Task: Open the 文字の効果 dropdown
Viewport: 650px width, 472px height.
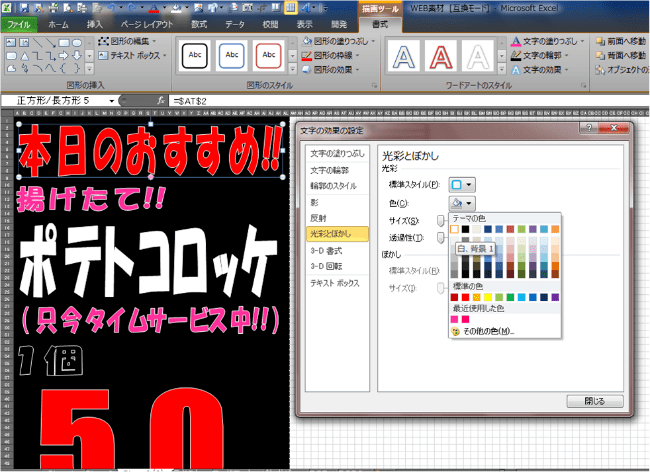Action: click(540, 70)
